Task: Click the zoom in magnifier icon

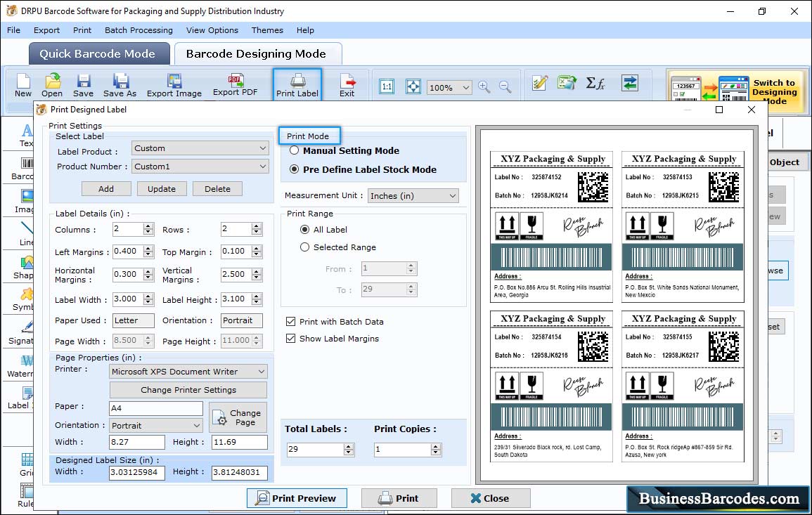Action: tap(484, 86)
